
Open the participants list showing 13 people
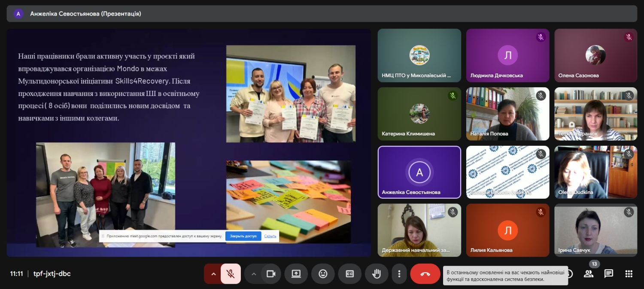coord(589,274)
